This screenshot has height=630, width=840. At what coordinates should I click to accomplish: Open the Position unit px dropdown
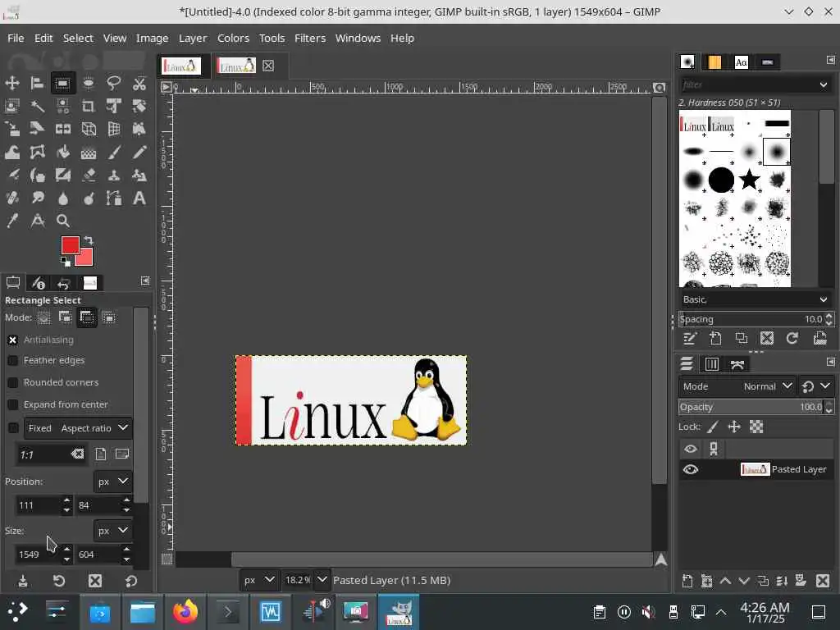(x=112, y=481)
